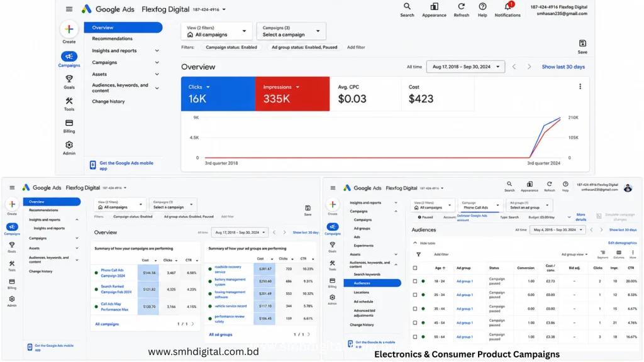This screenshot has width=644, height=362.
Task: Expand Audiences, keywords, and content in top window
Action: pos(157,88)
